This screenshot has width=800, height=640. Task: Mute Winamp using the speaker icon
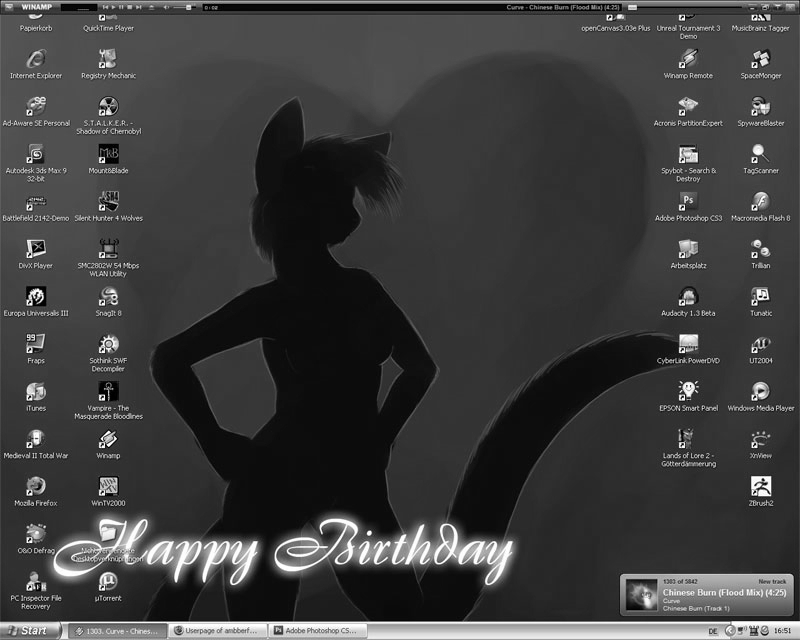166,7
